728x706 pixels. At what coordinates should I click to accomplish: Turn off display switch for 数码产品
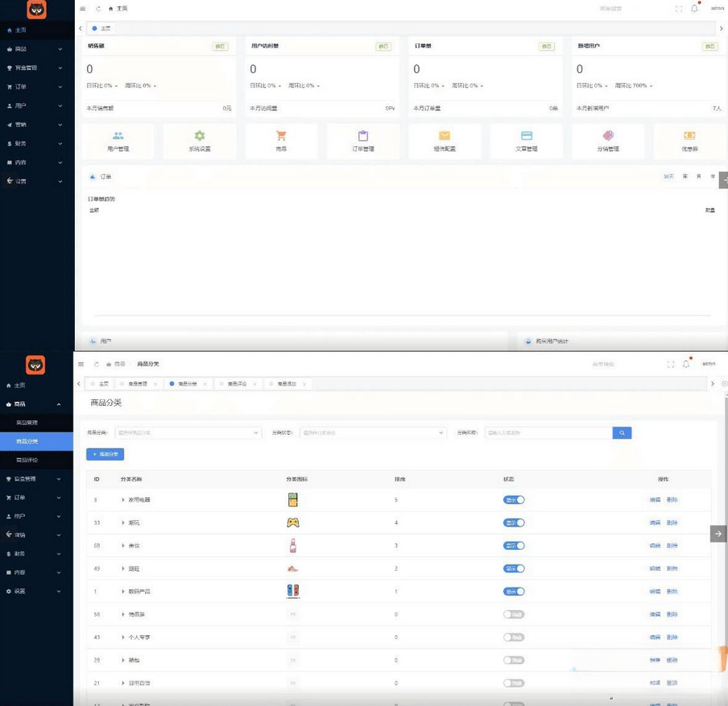click(x=514, y=592)
